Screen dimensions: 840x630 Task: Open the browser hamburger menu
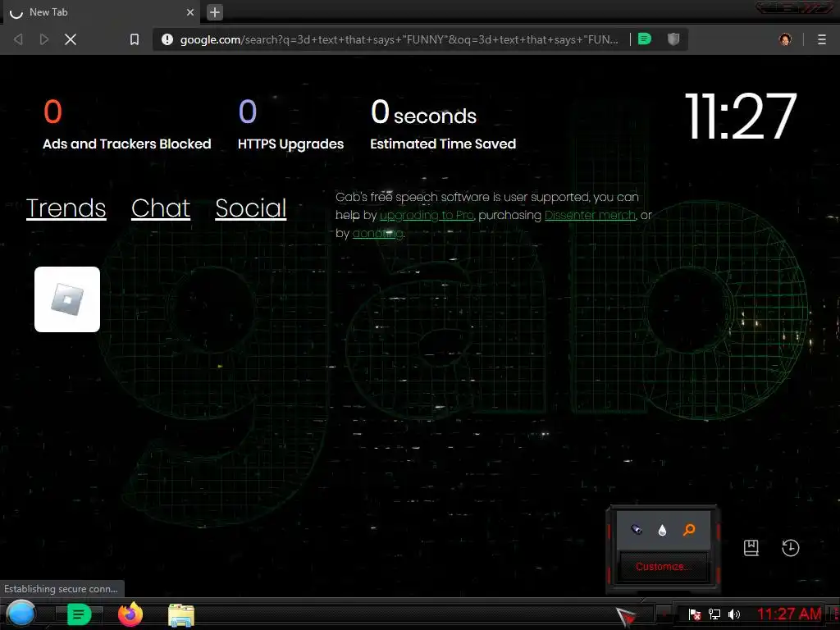click(822, 39)
